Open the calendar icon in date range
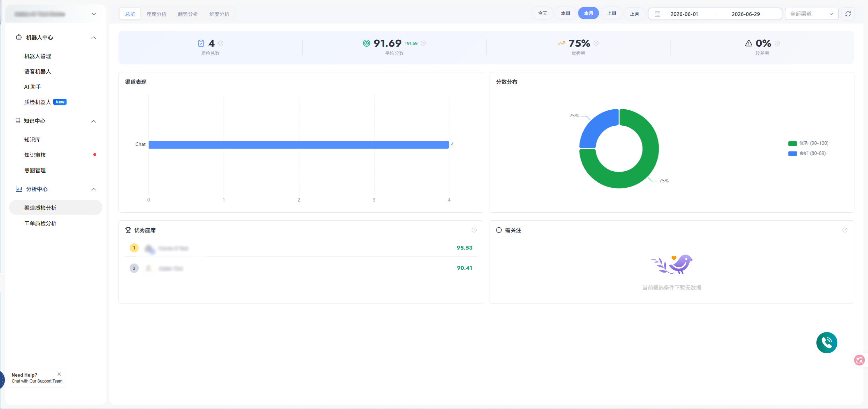The height and width of the screenshot is (409, 868). tap(657, 14)
